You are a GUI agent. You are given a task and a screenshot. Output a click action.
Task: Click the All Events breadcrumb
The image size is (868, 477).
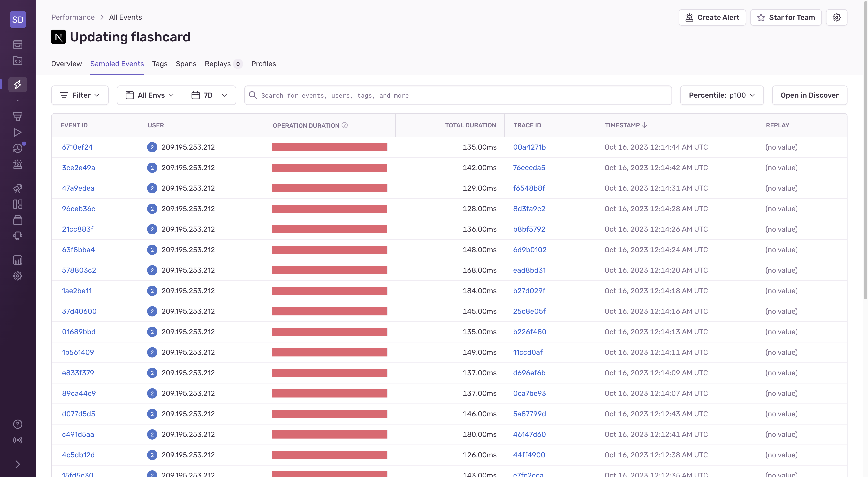pos(125,17)
